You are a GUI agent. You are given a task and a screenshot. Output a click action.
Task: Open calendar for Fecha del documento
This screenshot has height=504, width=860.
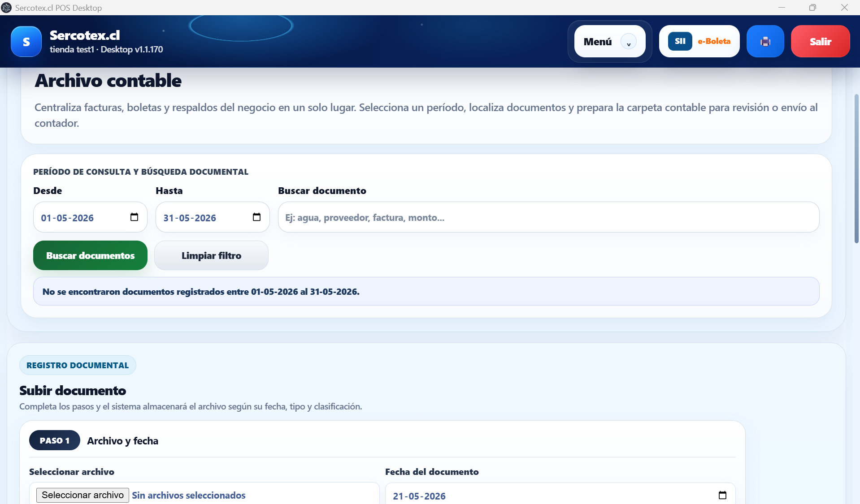point(722,495)
